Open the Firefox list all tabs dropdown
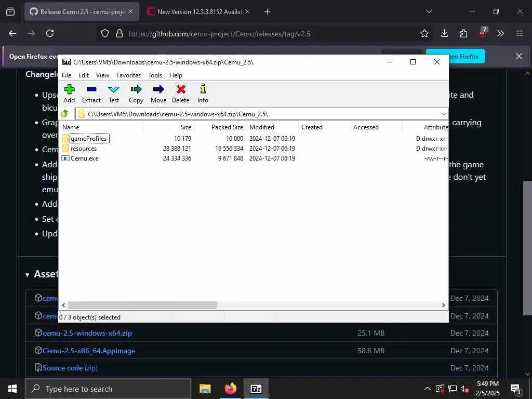 click(429, 11)
